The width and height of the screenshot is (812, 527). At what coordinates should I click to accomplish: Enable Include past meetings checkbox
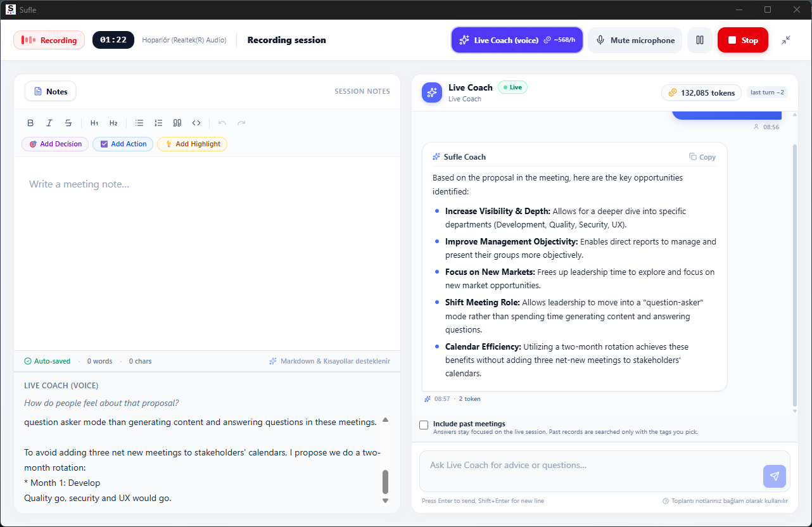point(424,425)
